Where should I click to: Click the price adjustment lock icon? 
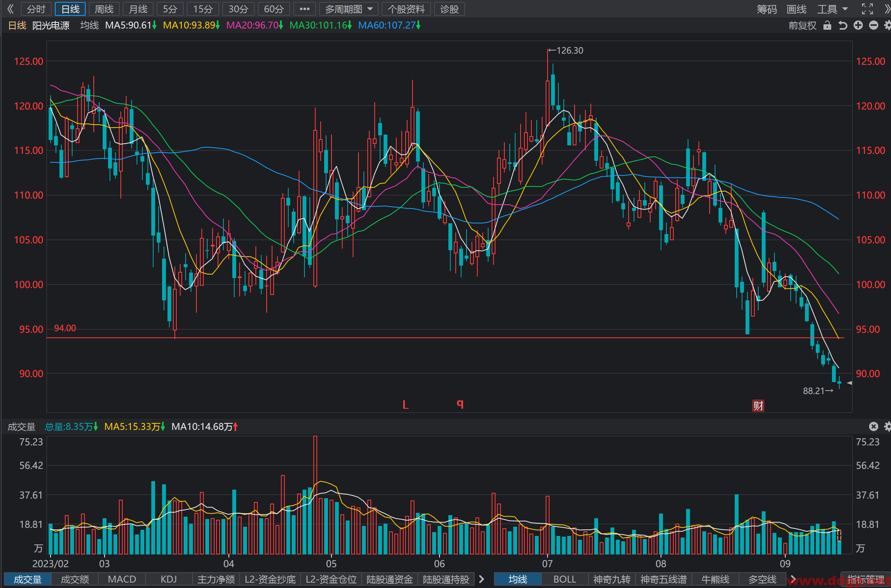827,25
